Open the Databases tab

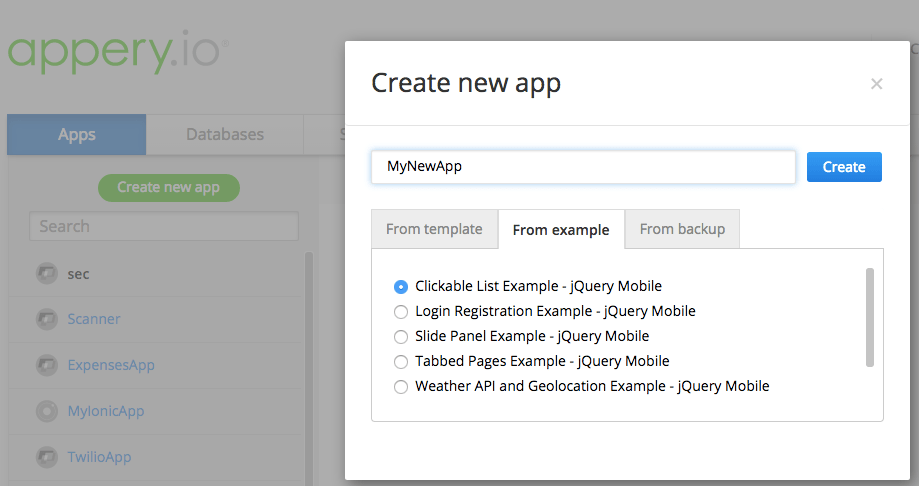225,134
